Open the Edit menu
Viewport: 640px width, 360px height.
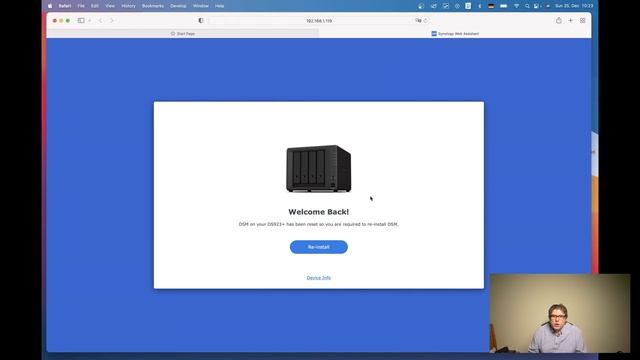[95, 6]
